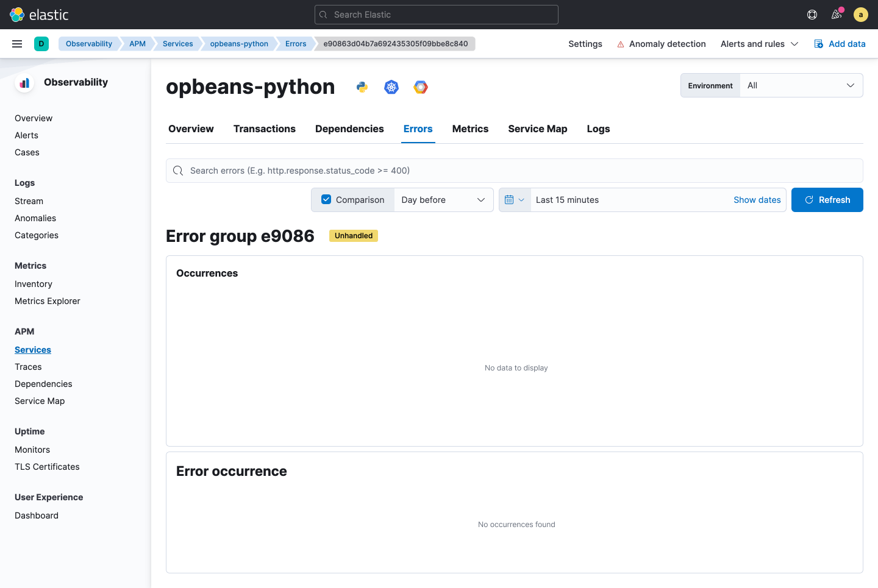Open Anomalies in the sidebar
Viewport: 878px width, 588px height.
35,218
